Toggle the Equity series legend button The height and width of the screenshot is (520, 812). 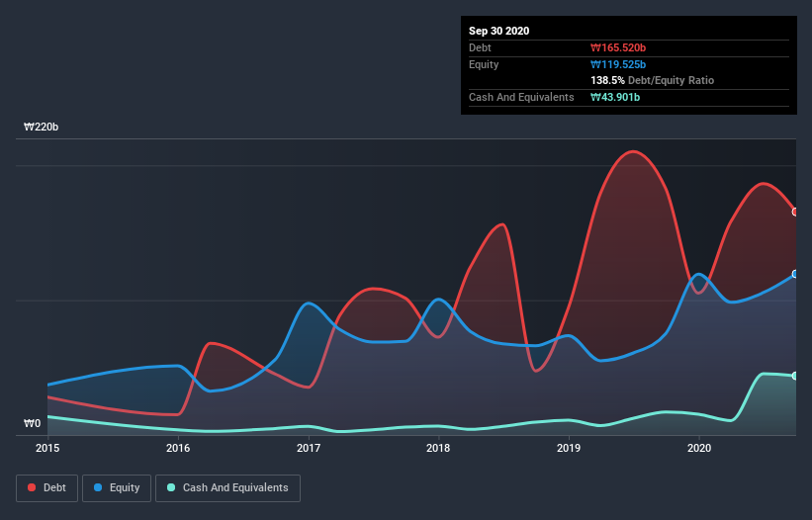tap(117, 488)
